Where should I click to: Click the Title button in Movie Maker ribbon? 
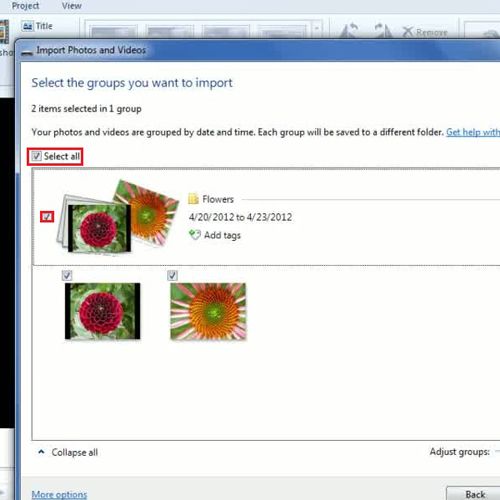(x=37, y=26)
